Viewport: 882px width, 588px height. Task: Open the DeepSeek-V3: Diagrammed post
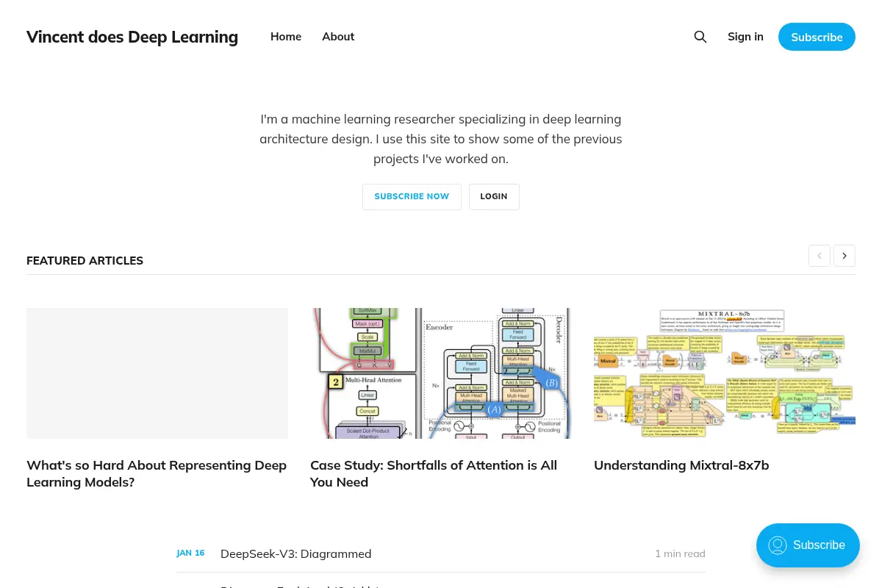[295, 553]
